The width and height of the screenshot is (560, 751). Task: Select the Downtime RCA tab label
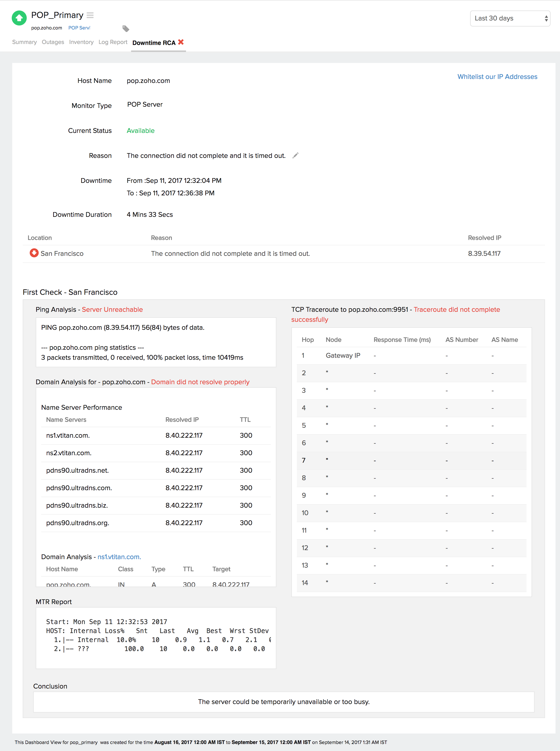tap(154, 43)
